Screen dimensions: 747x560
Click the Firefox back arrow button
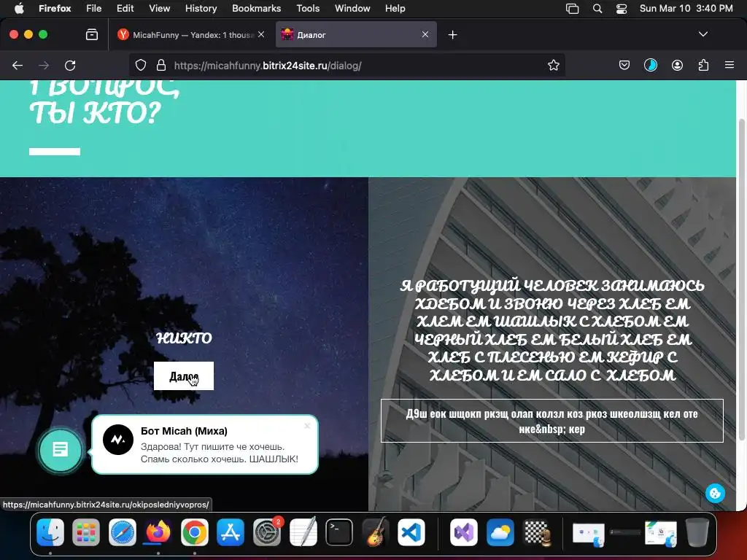18,65
